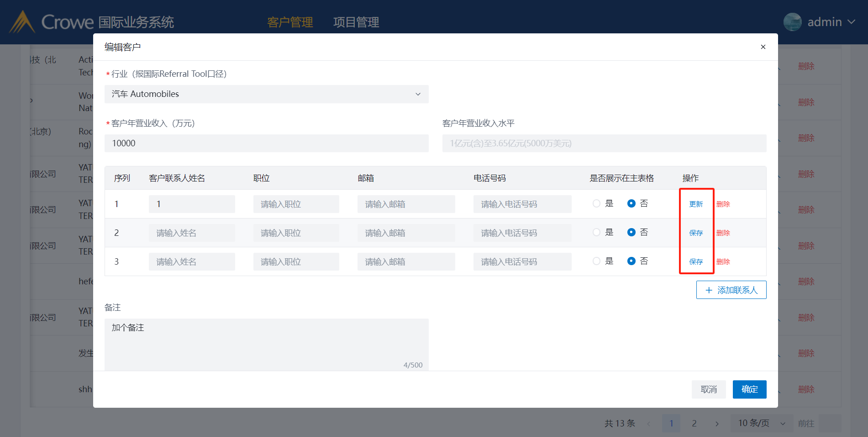Viewport: 868px width, 437px height.
Task: Click the admin avatar image
Action: tap(792, 22)
